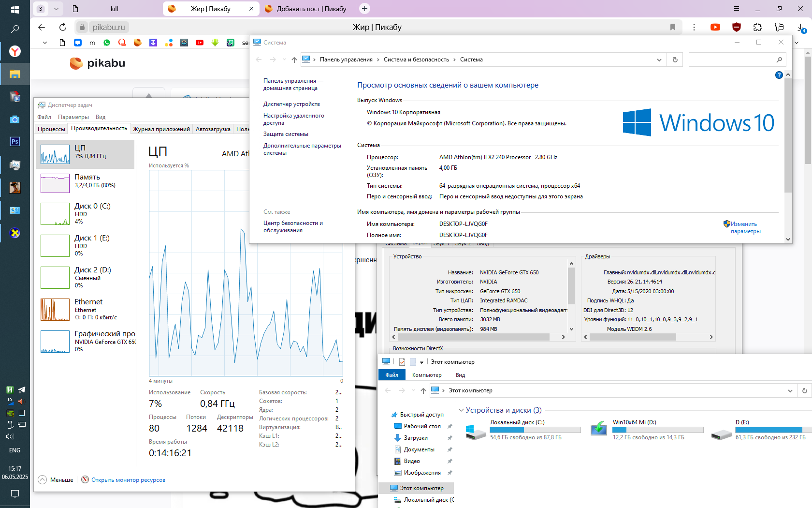The height and width of the screenshot is (508, 812).
Task: Bookmark the current page in address bar
Action: coord(673,27)
